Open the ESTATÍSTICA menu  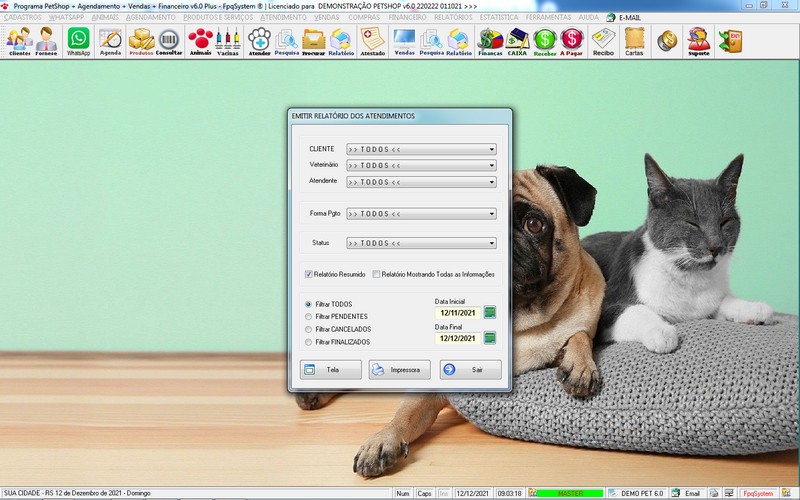(498, 17)
